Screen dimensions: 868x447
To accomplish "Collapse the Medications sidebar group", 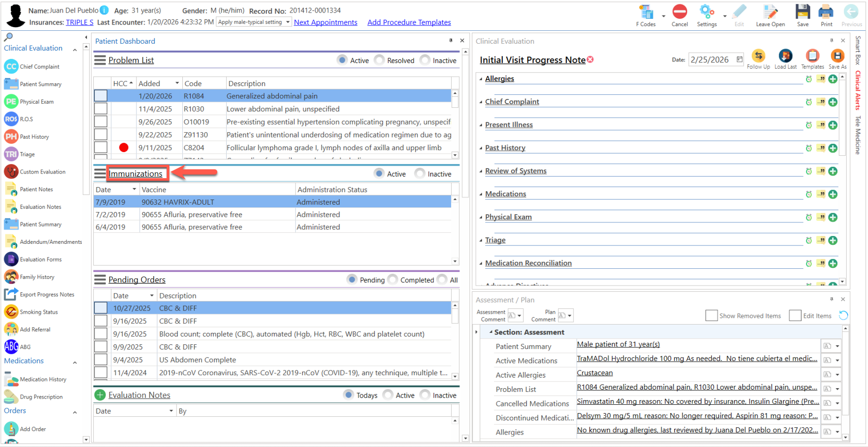I will pyautogui.click(x=75, y=363).
